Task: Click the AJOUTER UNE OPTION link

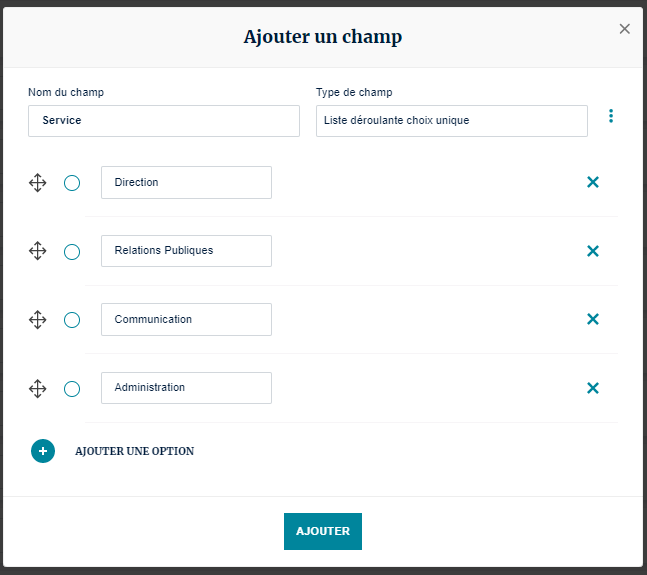Action: pyautogui.click(x=134, y=452)
